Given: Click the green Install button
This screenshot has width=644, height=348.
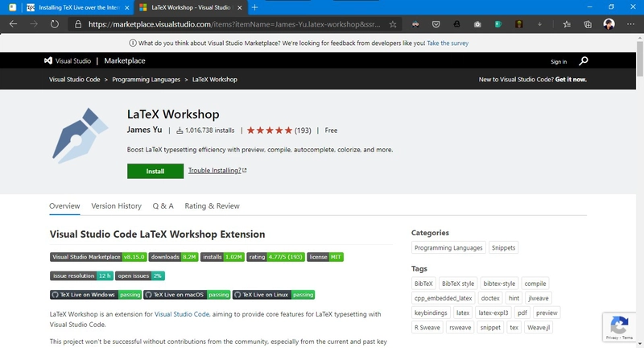Looking at the screenshot, I should (x=155, y=171).
